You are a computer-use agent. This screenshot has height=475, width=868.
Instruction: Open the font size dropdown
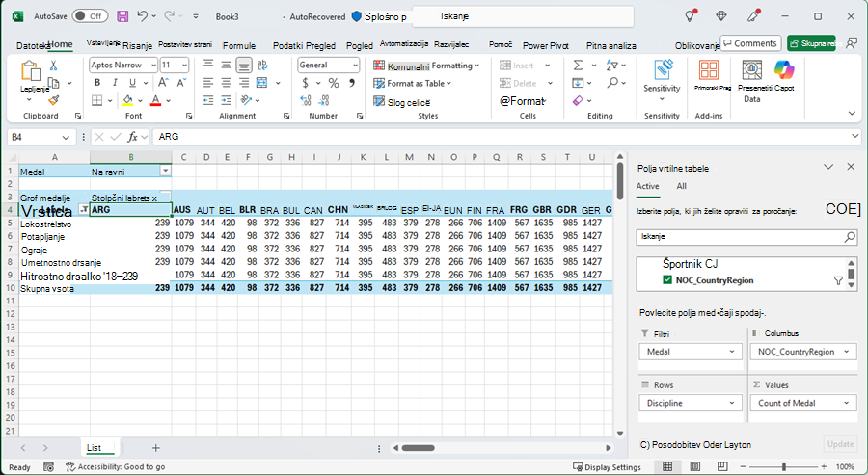184,66
